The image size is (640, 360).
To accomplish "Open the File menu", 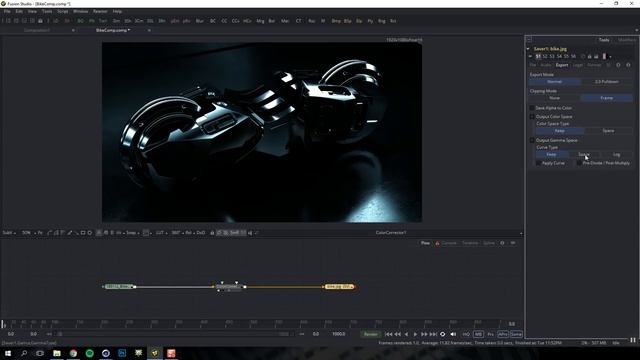I will point(7,11).
